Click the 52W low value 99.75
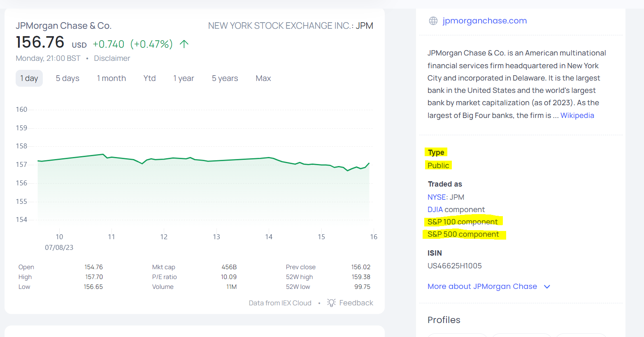This screenshot has width=644, height=337. click(363, 287)
